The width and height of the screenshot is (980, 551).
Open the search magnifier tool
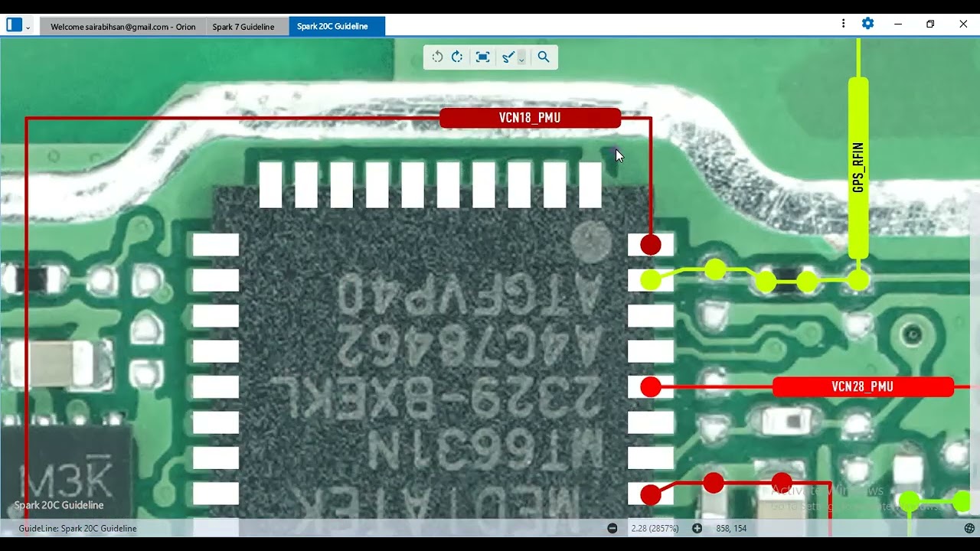(x=544, y=57)
